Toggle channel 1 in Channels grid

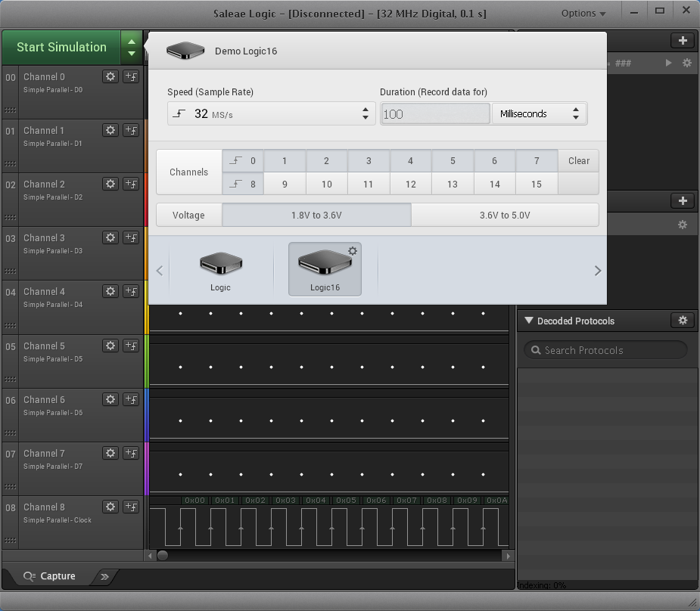(285, 160)
